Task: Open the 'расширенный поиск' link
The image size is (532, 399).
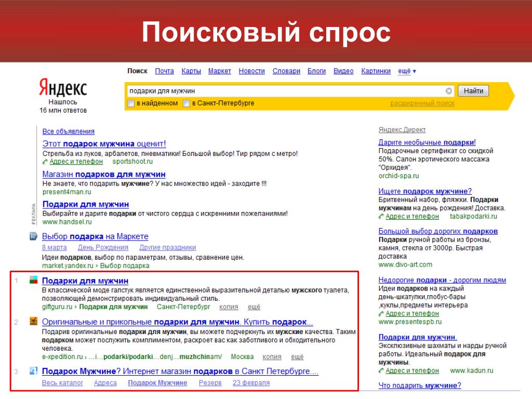Action: (x=422, y=103)
